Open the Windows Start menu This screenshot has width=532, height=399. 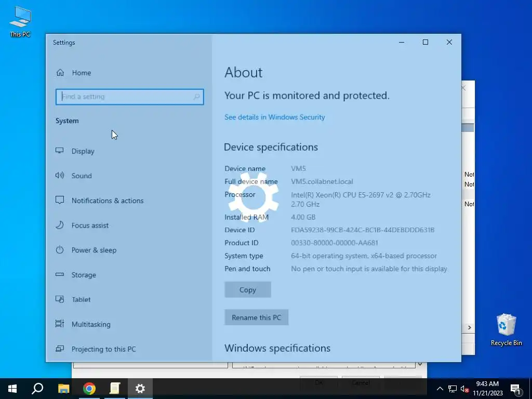[x=12, y=389]
